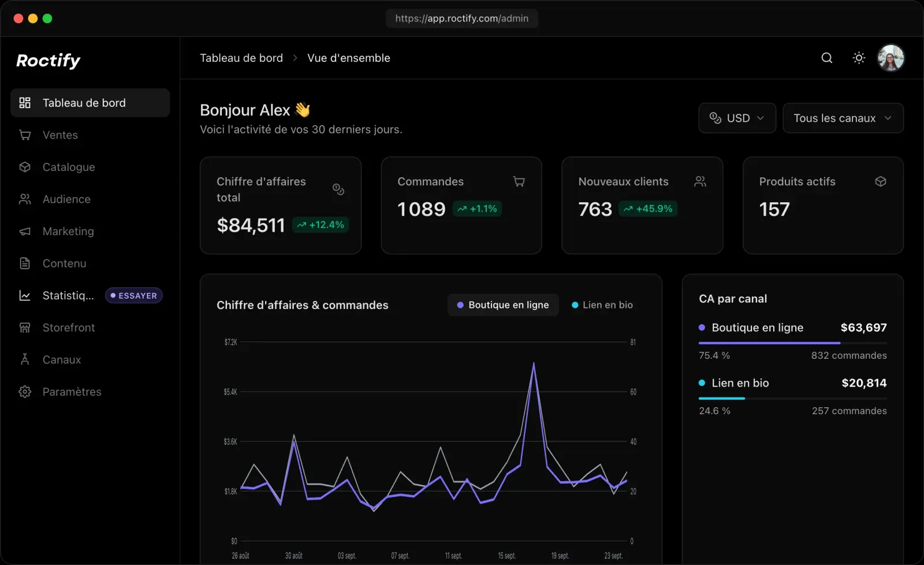
Task: Click cube icon on Produits actifs card
Action: [881, 181]
